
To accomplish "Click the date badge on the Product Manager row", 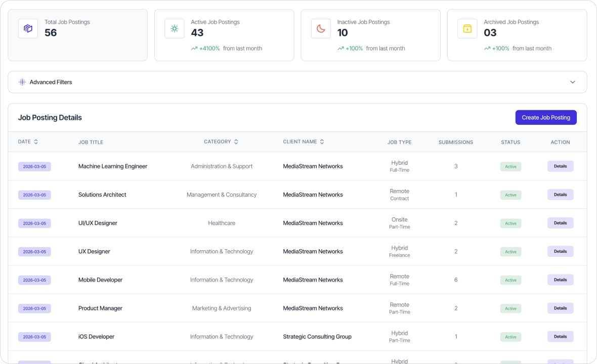I will tap(34, 308).
